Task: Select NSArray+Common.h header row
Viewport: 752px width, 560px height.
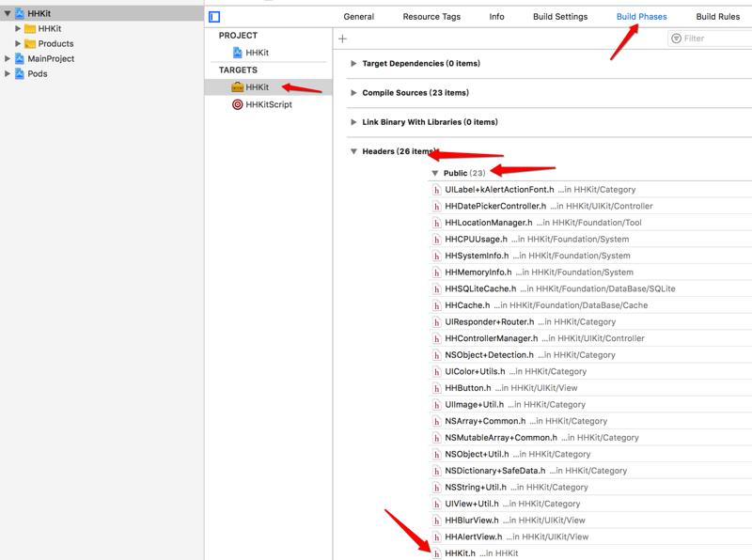Action: pyautogui.click(x=590, y=422)
